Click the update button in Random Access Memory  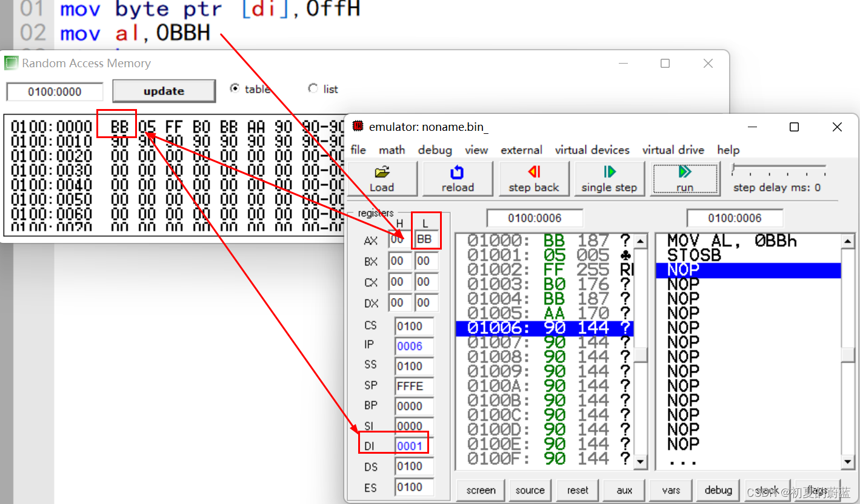click(x=164, y=91)
